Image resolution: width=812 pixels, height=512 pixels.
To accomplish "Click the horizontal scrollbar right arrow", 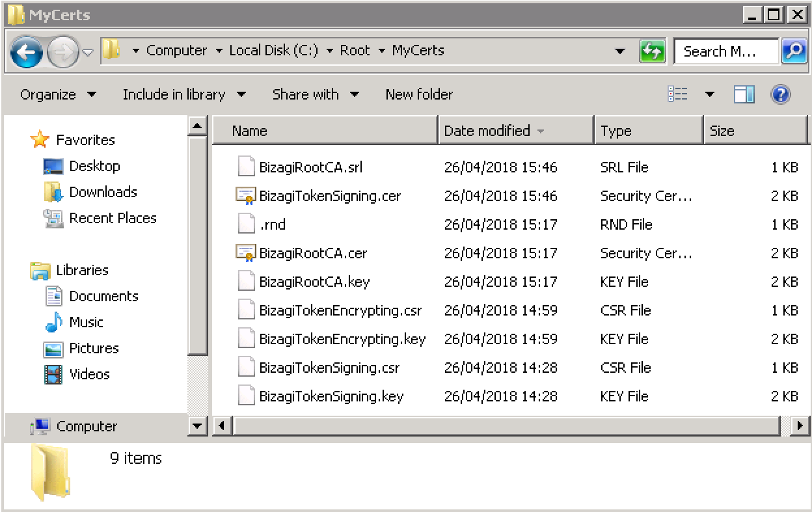I will [x=801, y=426].
